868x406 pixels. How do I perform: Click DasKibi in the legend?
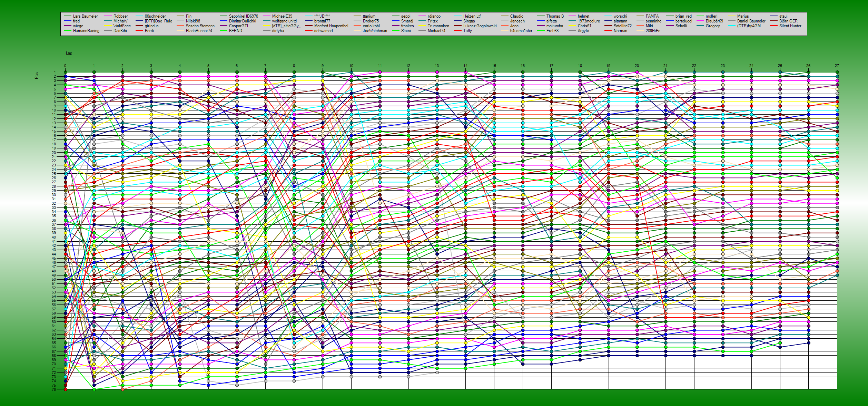click(120, 31)
